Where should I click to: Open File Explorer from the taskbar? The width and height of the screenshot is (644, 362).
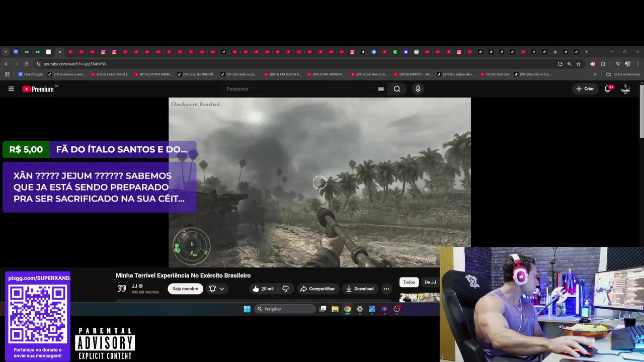(x=335, y=309)
